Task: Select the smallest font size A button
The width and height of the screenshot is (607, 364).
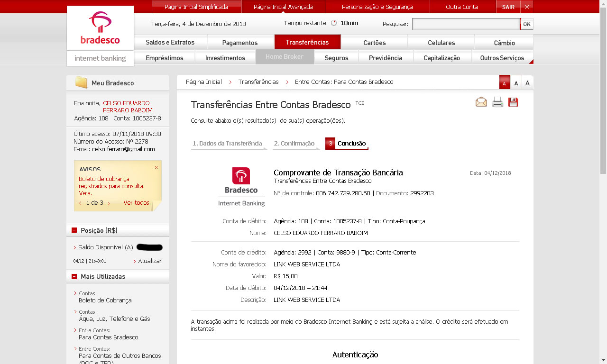Action: tap(505, 83)
